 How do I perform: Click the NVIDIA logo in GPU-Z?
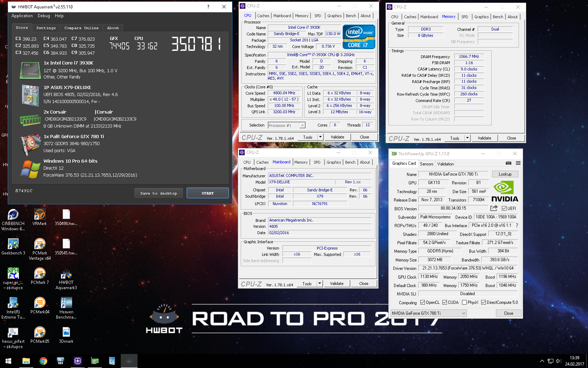tap(504, 191)
